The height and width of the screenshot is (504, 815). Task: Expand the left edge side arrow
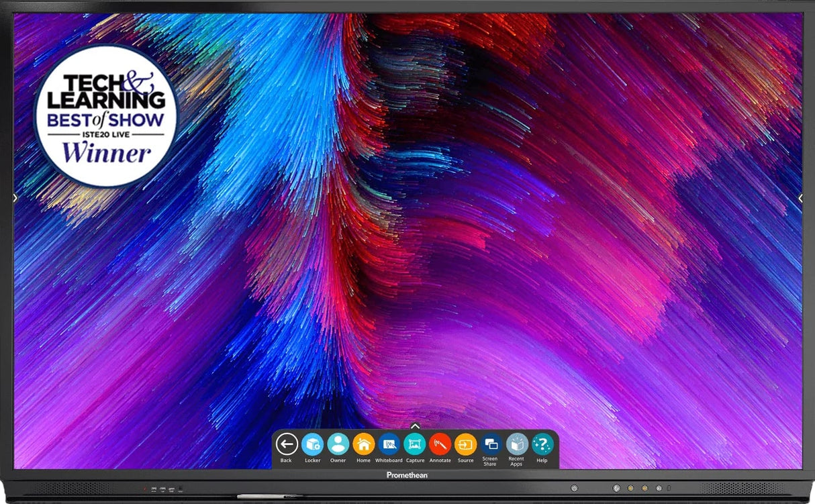coord(15,197)
